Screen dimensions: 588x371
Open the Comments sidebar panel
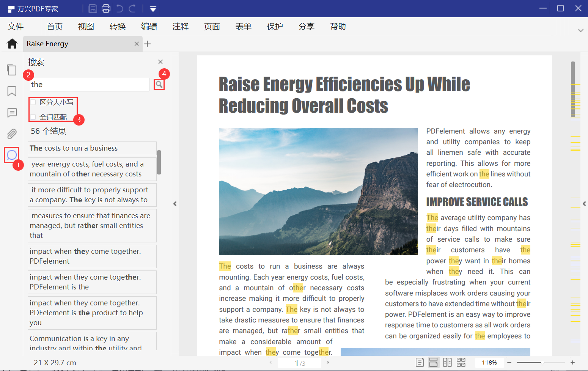point(12,113)
